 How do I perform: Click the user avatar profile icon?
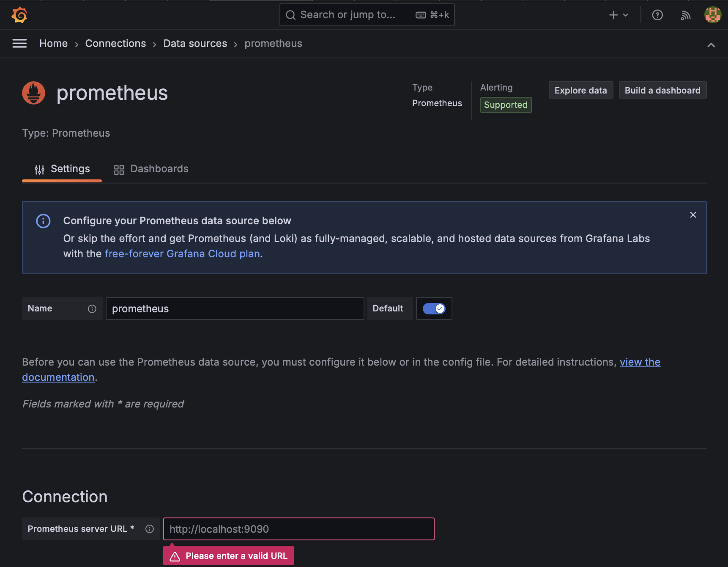tap(713, 15)
